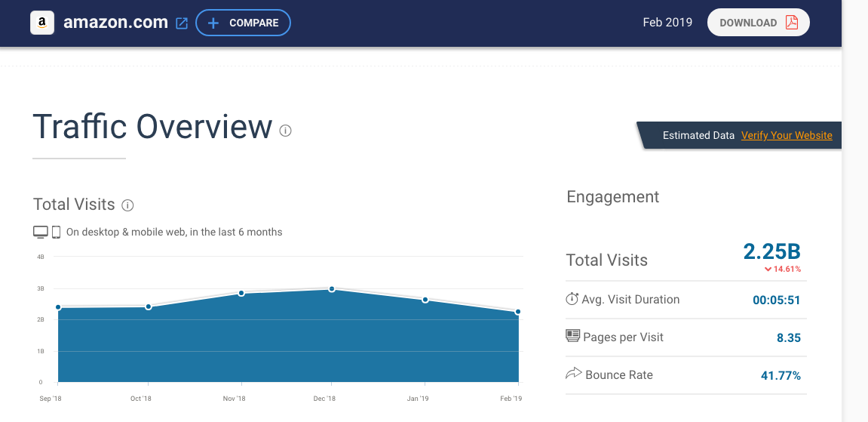This screenshot has height=422, width=868.
Task: Click the desktop monitor icon
Action: (41, 232)
